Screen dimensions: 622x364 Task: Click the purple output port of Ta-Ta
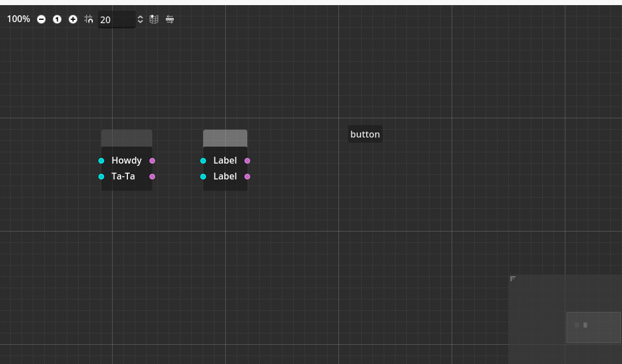pos(152,177)
